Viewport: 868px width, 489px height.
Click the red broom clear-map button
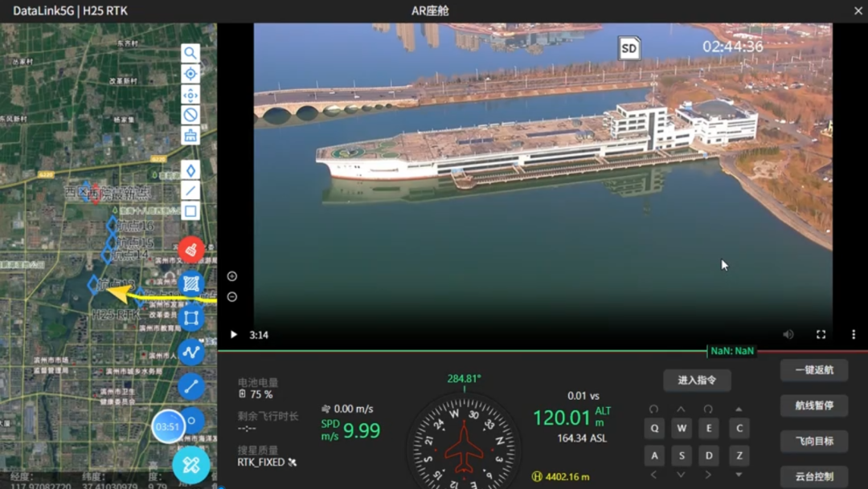tap(191, 250)
